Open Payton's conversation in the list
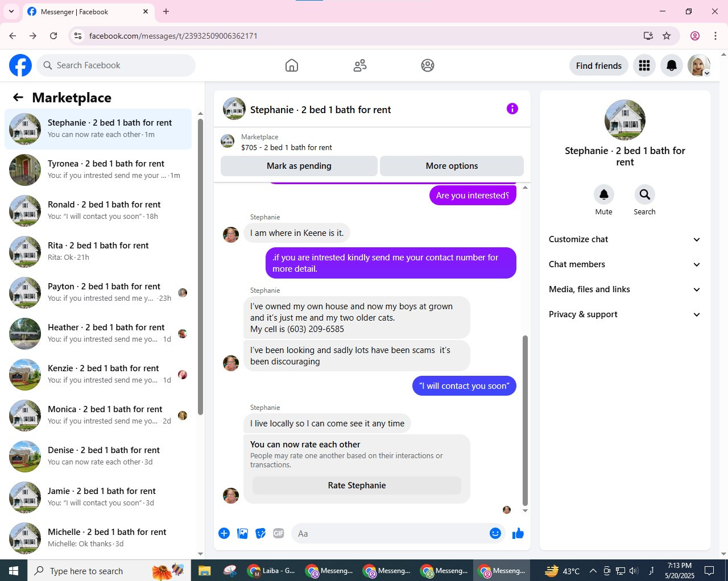The width and height of the screenshot is (728, 581). [98, 292]
